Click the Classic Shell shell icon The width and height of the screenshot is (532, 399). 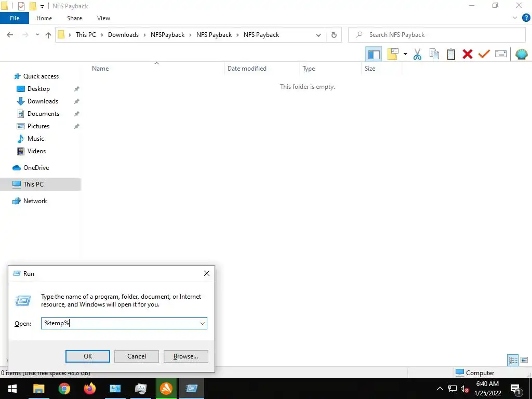tap(521, 54)
